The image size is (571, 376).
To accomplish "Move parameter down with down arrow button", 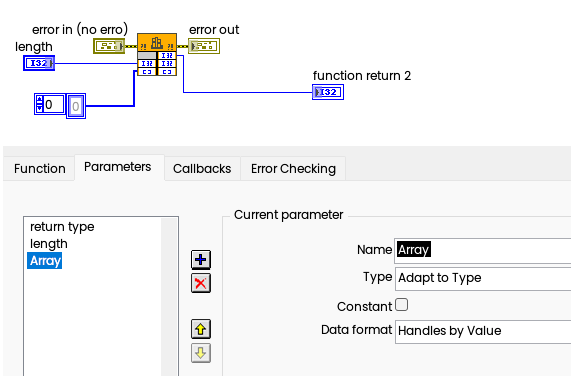I will (201, 353).
